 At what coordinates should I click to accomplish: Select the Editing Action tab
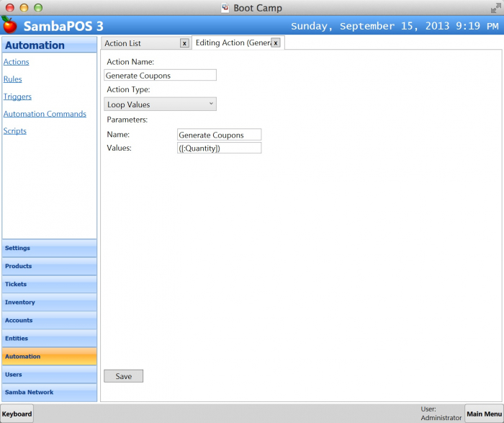click(x=233, y=43)
